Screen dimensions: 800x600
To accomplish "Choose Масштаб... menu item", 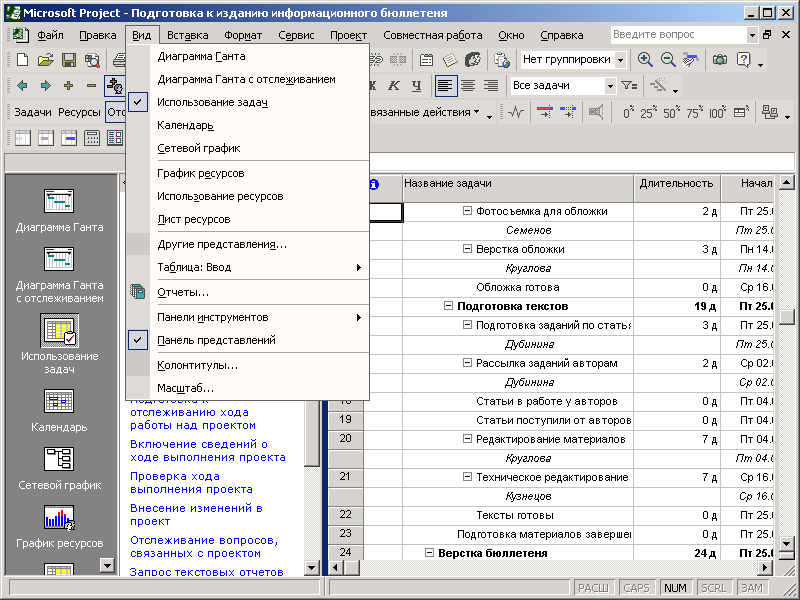I will pos(247,388).
